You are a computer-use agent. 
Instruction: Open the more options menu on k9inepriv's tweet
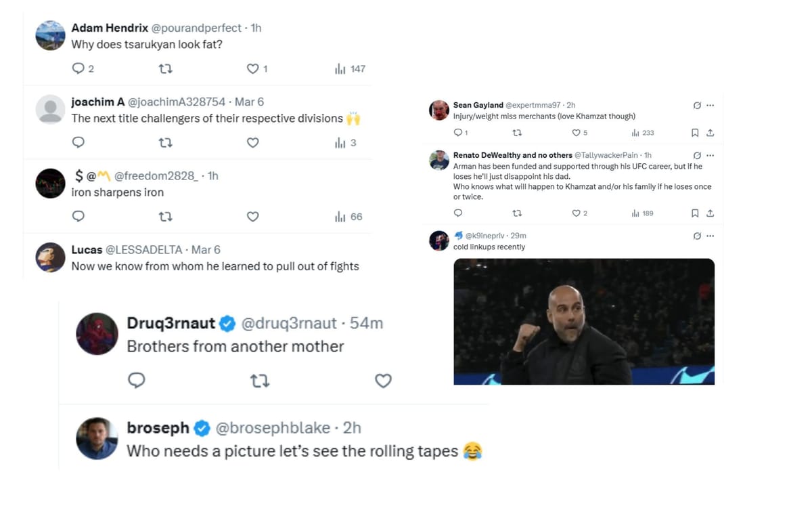tap(710, 236)
